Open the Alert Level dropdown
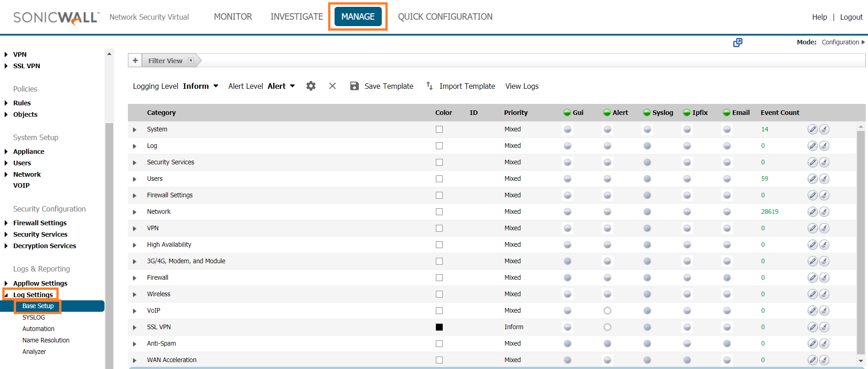The height and width of the screenshot is (369, 868). 281,86
